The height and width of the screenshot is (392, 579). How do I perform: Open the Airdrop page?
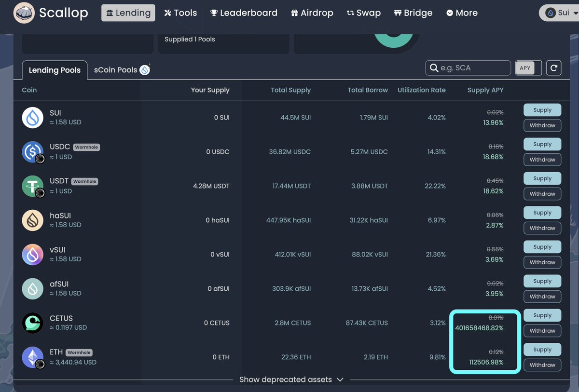coord(312,13)
